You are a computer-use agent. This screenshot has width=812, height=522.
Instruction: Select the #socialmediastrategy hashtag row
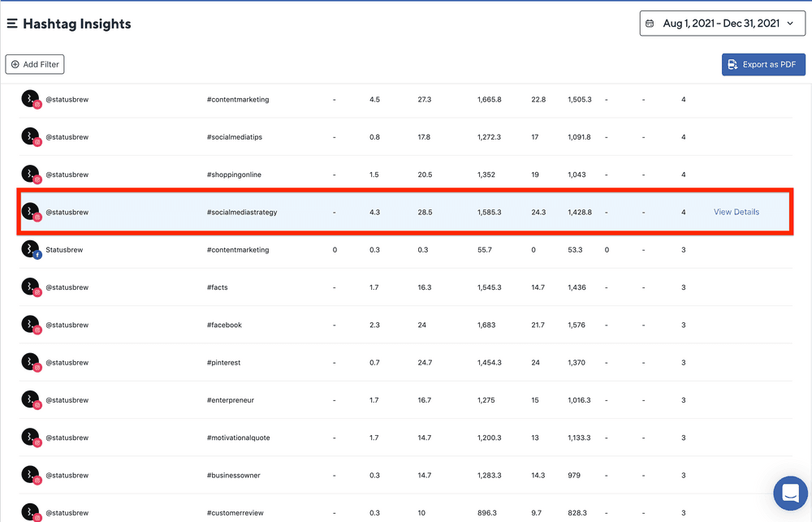coord(242,212)
